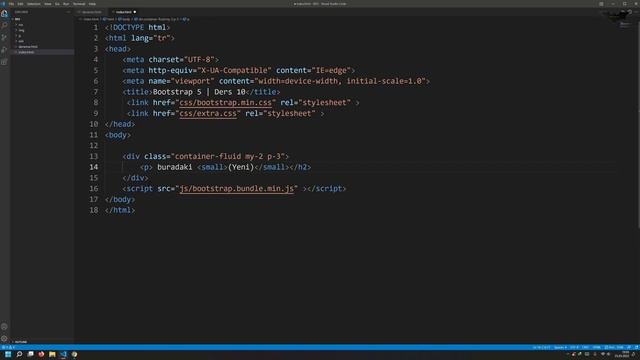Change language mode via HTML status item
Viewport: 640px width, 360px height.
tap(596, 347)
